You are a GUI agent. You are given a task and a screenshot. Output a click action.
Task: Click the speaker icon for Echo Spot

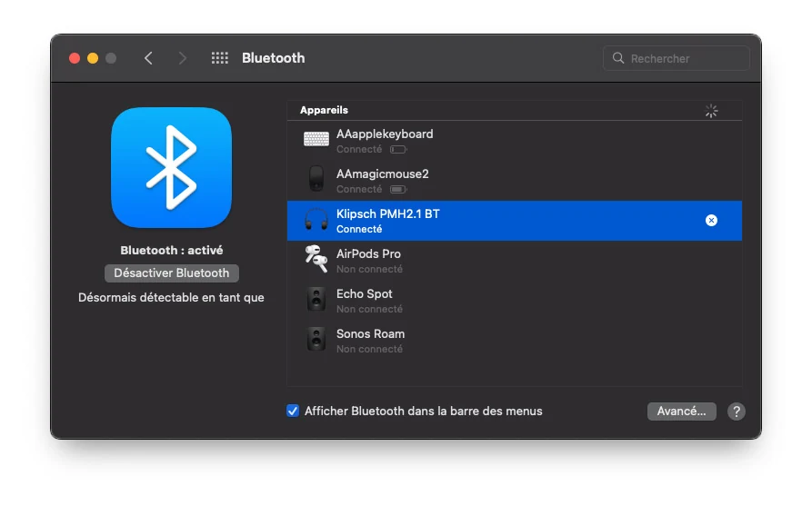click(316, 299)
